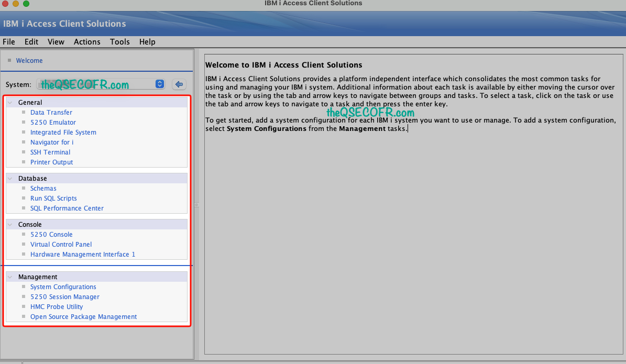
Task: Click the Console section header label
Action: 30,225
